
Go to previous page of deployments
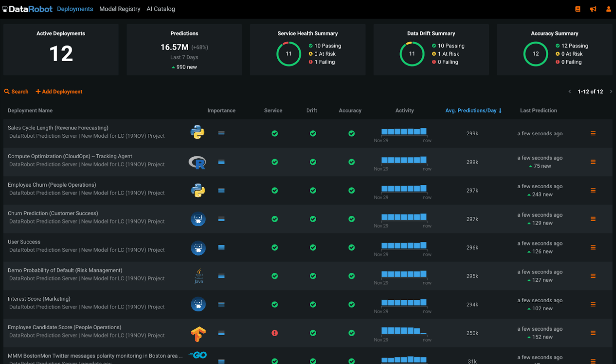pyautogui.click(x=570, y=91)
